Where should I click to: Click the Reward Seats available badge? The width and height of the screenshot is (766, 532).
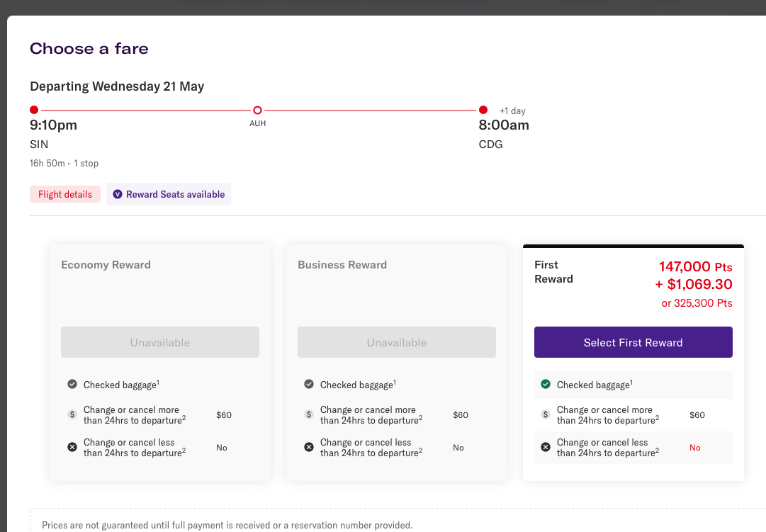click(169, 194)
